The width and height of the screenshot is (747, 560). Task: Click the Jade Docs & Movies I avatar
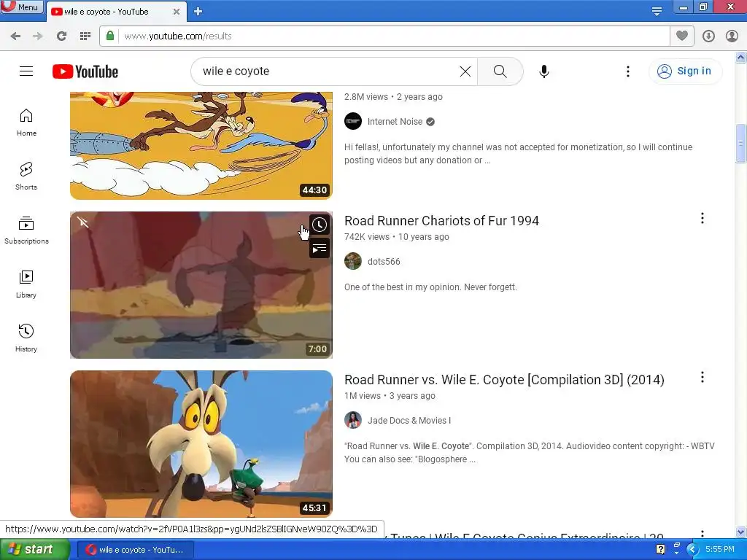[x=353, y=421]
